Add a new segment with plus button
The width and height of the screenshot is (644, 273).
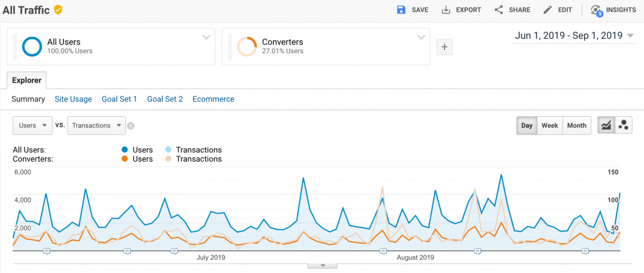pyautogui.click(x=444, y=47)
